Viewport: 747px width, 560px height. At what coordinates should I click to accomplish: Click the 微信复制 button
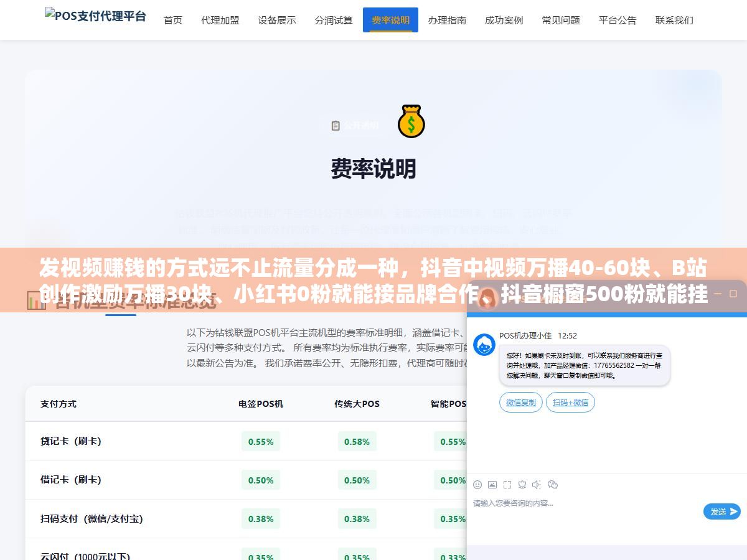click(521, 403)
